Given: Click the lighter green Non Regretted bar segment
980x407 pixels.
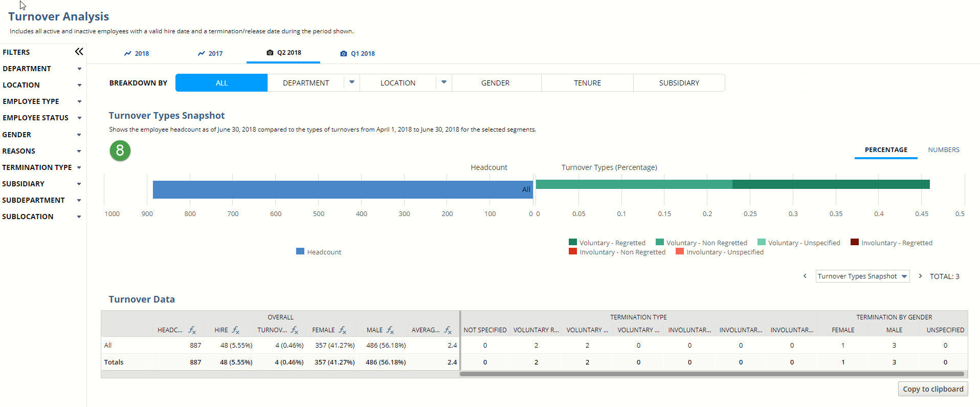Looking at the screenshot, I should pos(634,184).
